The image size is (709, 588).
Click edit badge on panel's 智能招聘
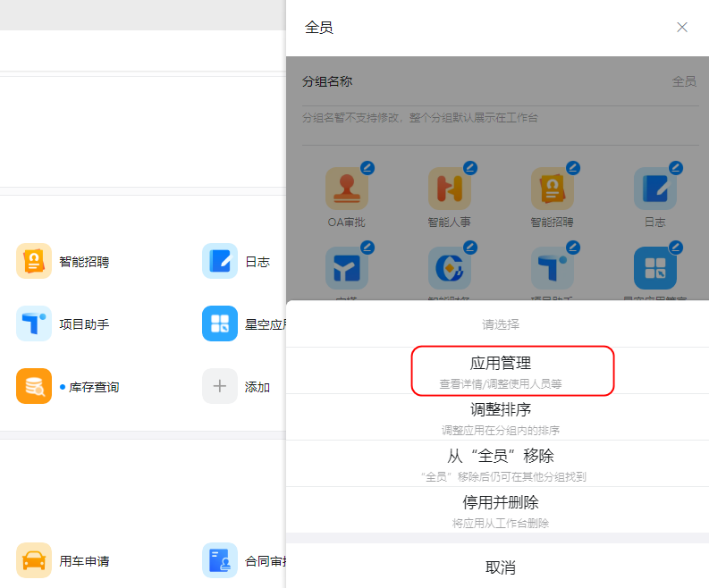click(x=573, y=168)
